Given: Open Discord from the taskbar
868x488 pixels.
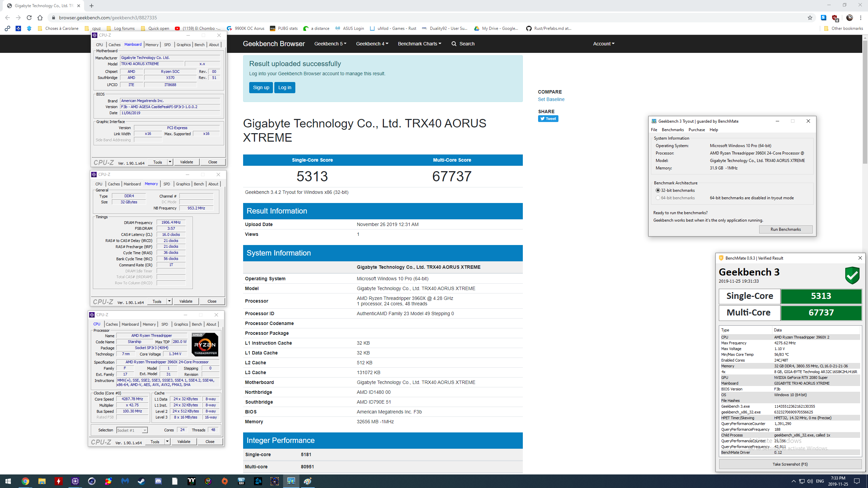Looking at the screenshot, I should coord(158,481).
